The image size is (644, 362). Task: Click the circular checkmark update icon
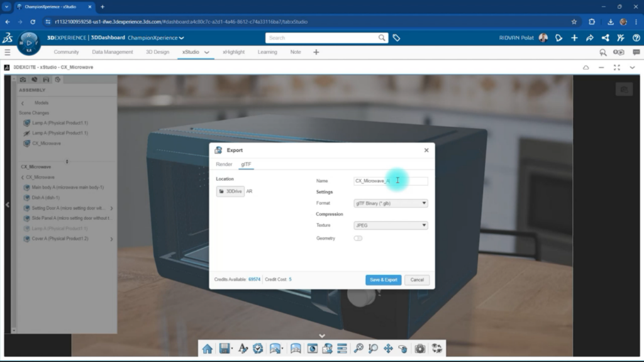coord(258,349)
